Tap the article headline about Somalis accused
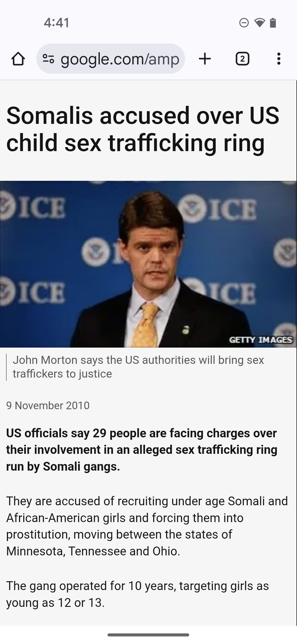Viewport: 297px width, 644px height. 143,129
